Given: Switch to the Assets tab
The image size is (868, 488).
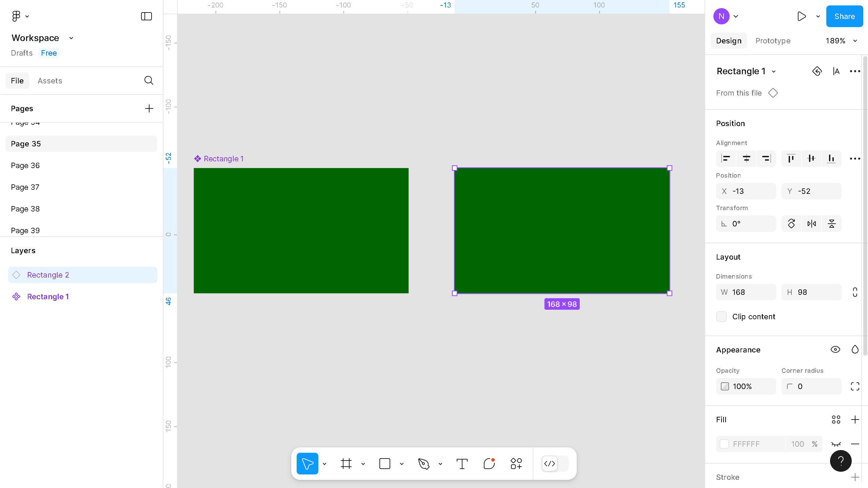Looking at the screenshot, I should [x=50, y=81].
